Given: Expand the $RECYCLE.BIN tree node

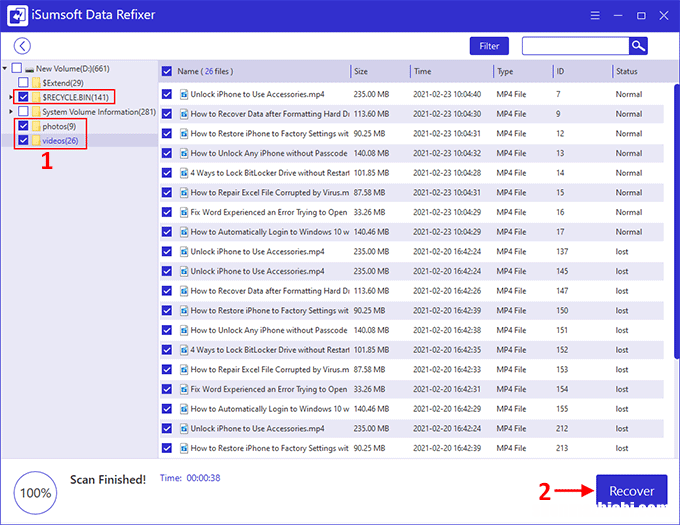Looking at the screenshot, I should [11, 97].
